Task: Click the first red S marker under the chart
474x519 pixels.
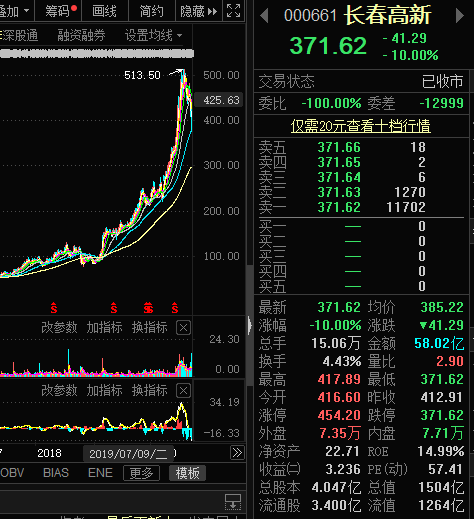Action: [54, 308]
